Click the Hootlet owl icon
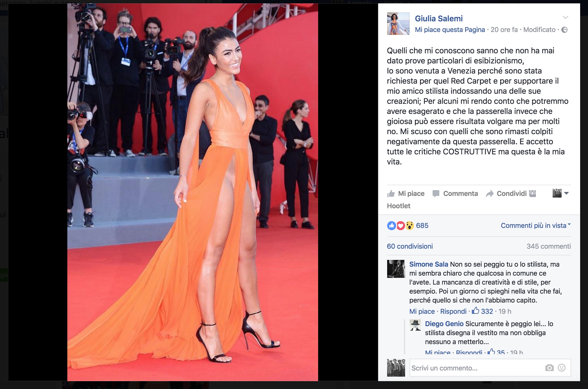The height and width of the screenshot is (389, 588). click(532, 193)
